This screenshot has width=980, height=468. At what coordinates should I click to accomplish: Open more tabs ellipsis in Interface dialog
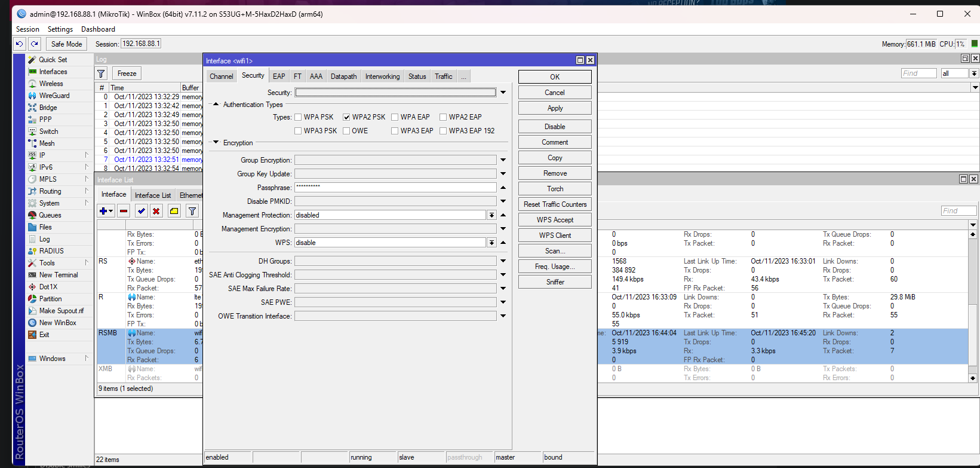tap(463, 77)
